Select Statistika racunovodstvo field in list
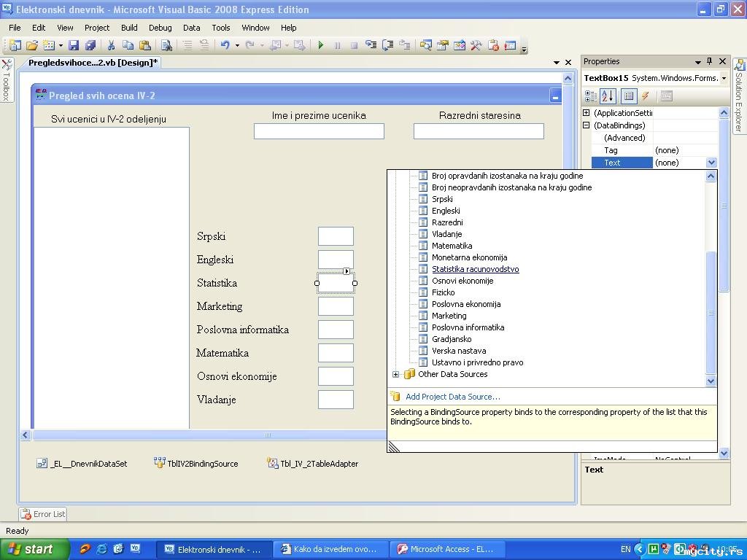 coord(475,269)
